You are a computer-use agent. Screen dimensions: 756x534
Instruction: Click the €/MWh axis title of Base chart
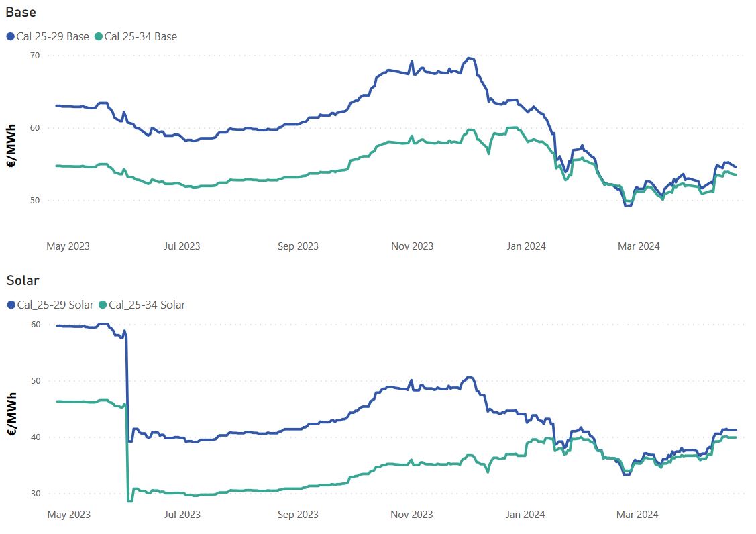tap(12, 152)
